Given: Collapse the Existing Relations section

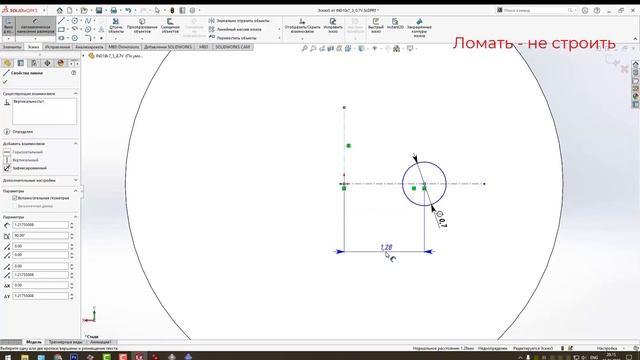Looking at the screenshot, I should [x=76, y=93].
